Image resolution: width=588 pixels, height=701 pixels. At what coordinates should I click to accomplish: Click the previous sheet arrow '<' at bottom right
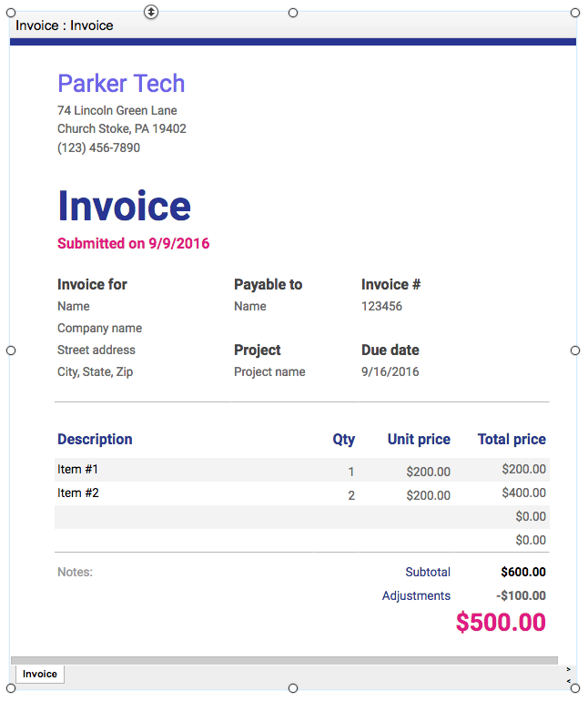point(568,681)
